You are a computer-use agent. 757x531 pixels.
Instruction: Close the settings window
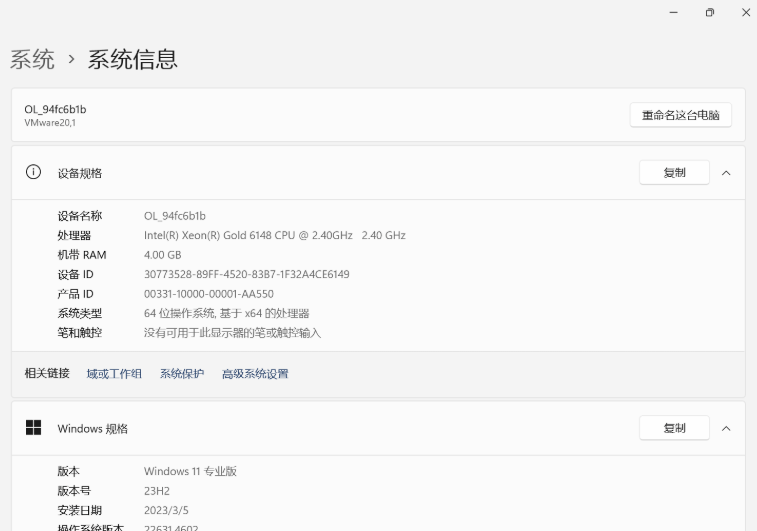click(746, 13)
